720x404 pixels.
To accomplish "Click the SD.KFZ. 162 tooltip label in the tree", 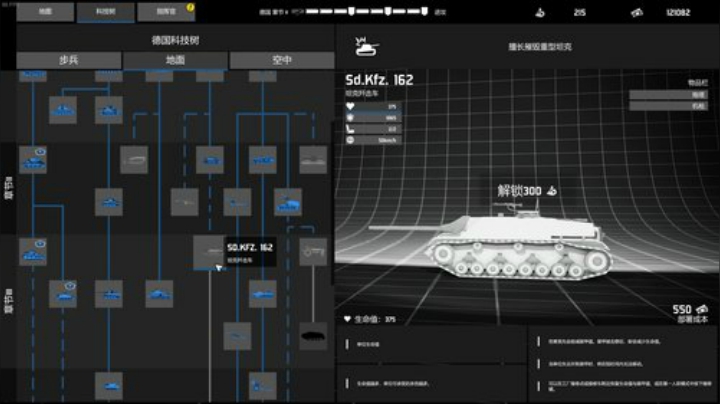I will click(250, 247).
